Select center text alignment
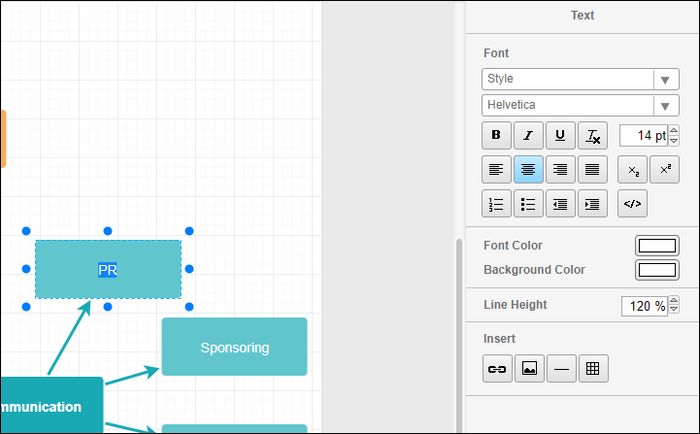The height and width of the screenshot is (434, 700). point(529,169)
